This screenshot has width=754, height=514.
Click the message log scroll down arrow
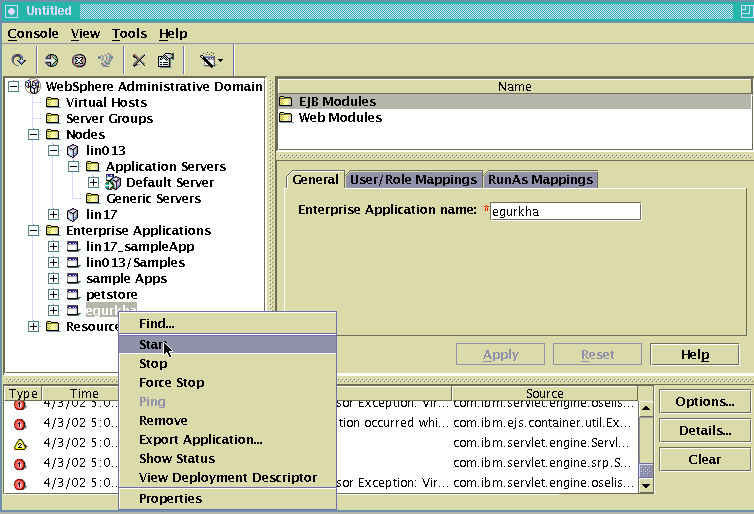coord(646,486)
